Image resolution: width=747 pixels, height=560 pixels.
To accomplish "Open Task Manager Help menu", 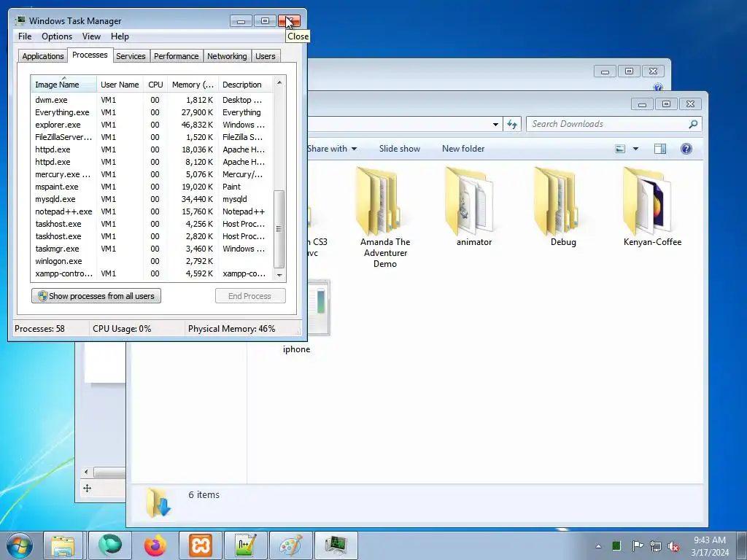I will [120, 36].
